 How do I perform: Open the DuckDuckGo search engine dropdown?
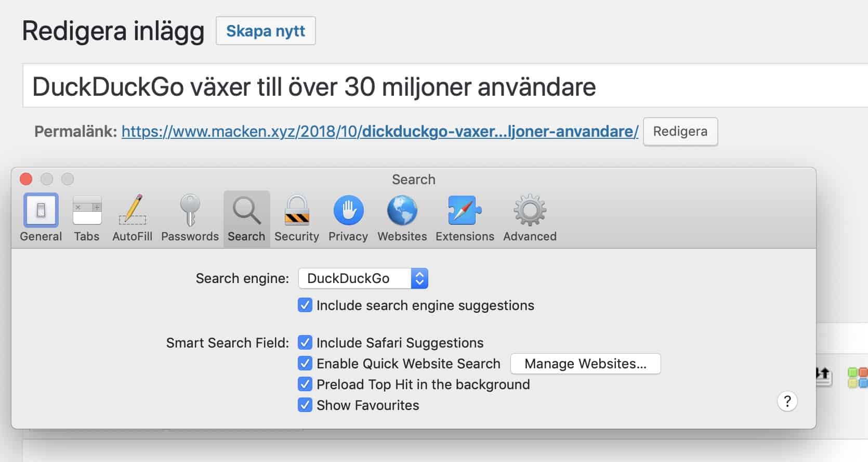click(x=363, y=278)
